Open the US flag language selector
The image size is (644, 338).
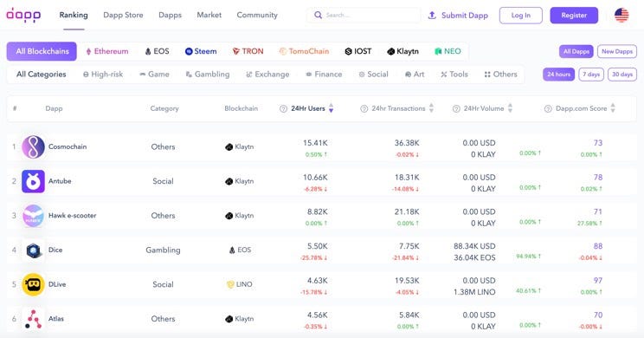[621, 16]
